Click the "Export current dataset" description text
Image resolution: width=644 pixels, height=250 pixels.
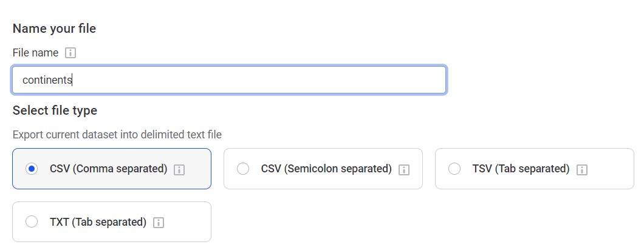click(117, 135)
